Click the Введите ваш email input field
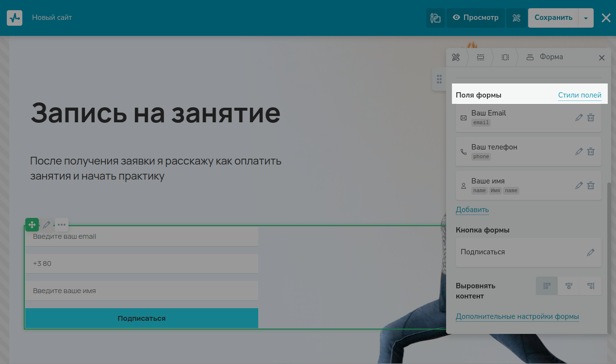Viewport: 616px width, 364px height. tap(142, 237)
